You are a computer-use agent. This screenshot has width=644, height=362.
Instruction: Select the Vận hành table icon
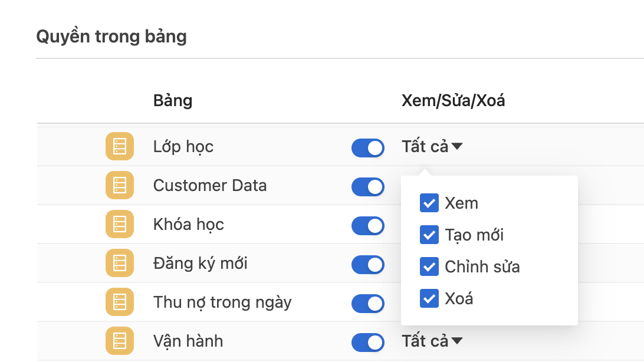[x=120, y=341]
